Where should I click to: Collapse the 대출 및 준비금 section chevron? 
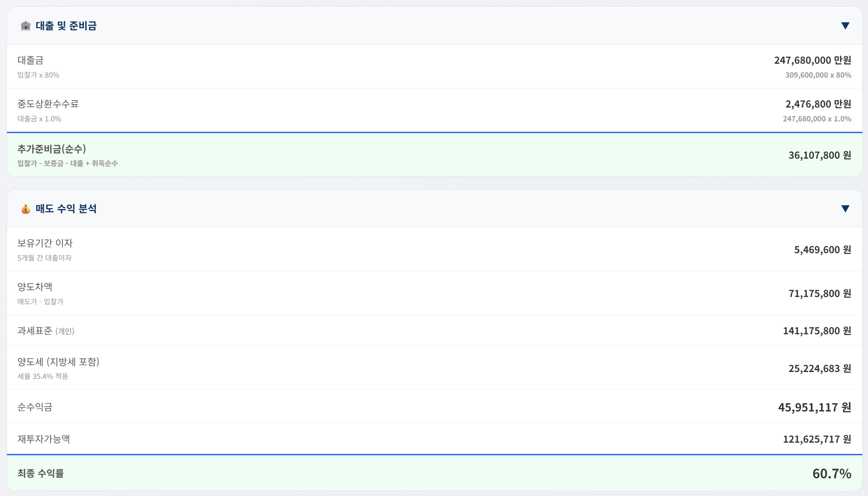click(x=845, y=26)
